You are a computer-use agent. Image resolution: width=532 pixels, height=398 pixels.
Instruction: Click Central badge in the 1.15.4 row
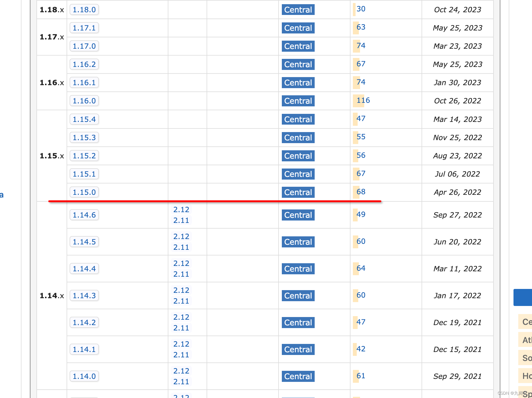pyautogui.click(x=298, y=119)
